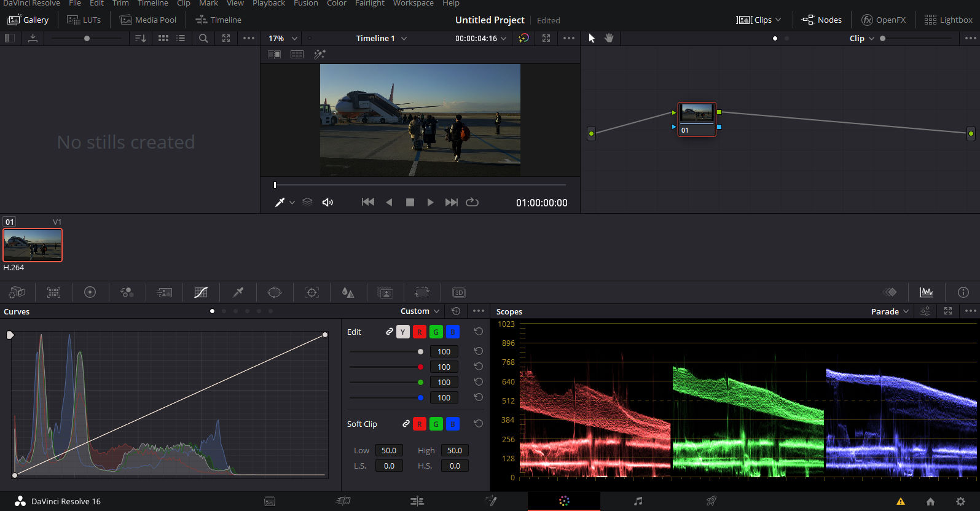Open the viewer zoom 17% dropdown
980x511 pixels.
point(283,38)
